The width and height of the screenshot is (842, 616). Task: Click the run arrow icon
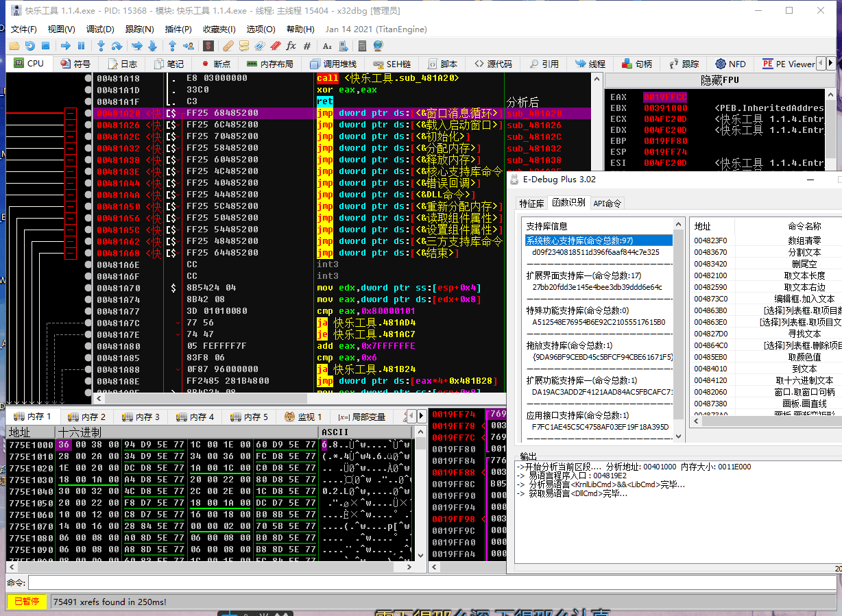pyautogui.click(x=66, y=46)
